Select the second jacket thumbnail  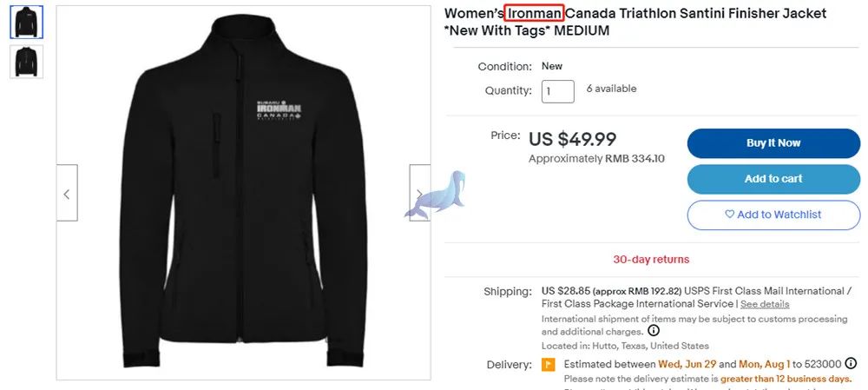26,62
